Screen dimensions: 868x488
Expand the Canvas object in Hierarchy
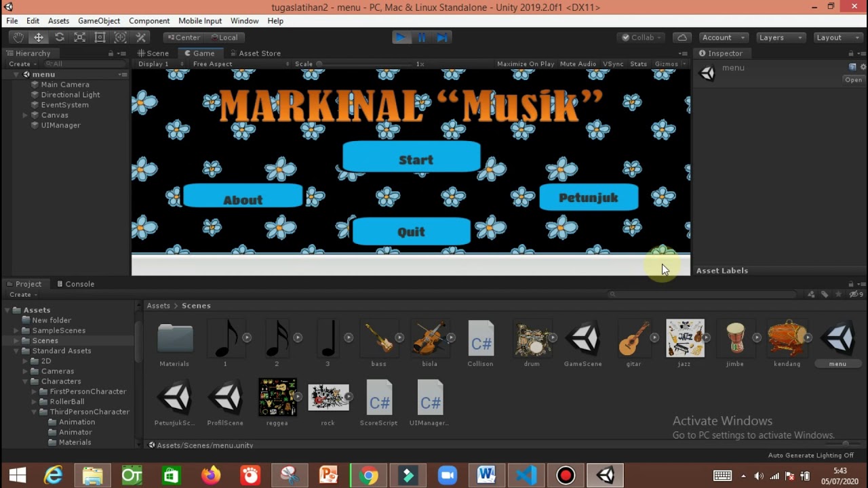click(x=25, y=115)
